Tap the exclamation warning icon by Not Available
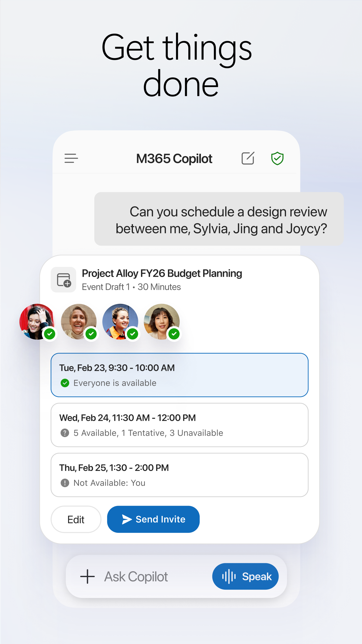Viewport: 362px width, 644px height. (65, 483)
